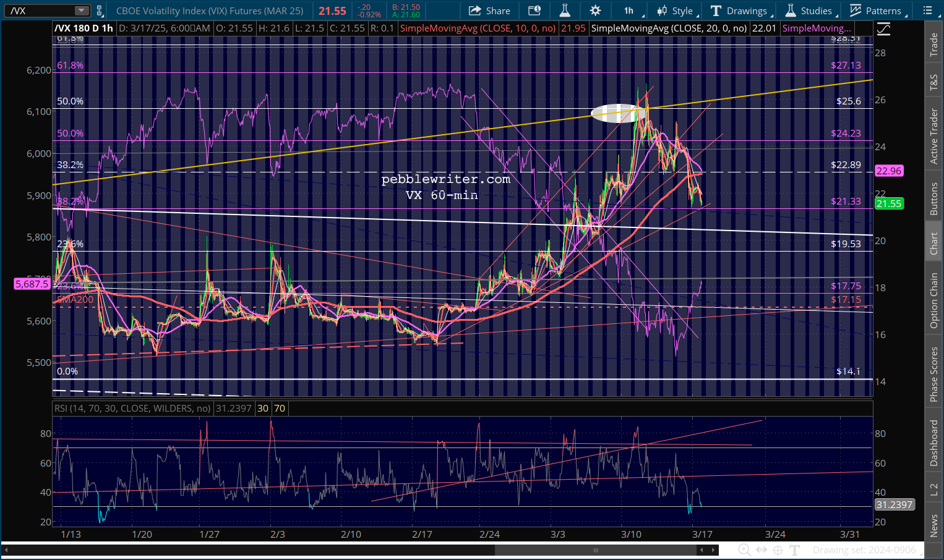Click the horizontal chart scrollbar thumb
The height and width of the screenshot is (560, 944).
(x=596, y=549)
